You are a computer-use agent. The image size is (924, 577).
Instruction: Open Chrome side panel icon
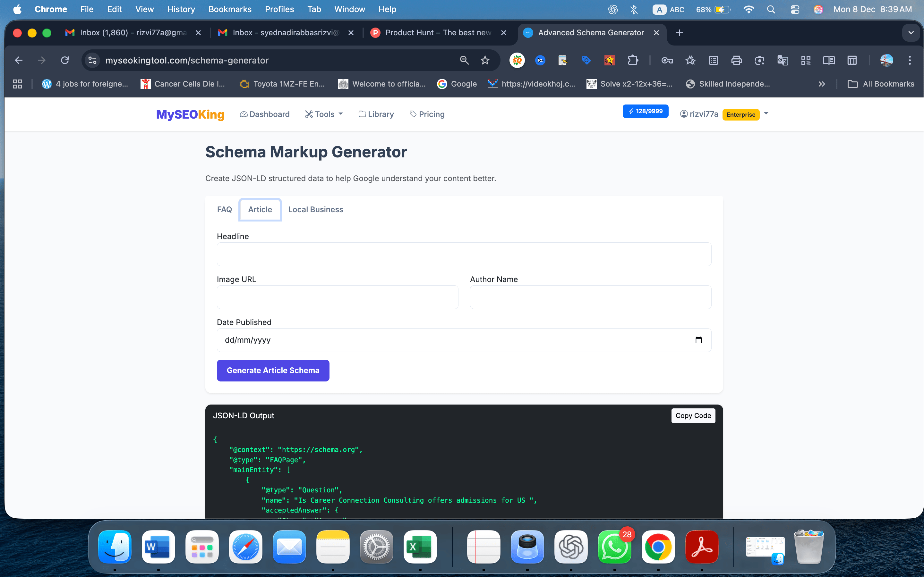(x=852, y=60)
